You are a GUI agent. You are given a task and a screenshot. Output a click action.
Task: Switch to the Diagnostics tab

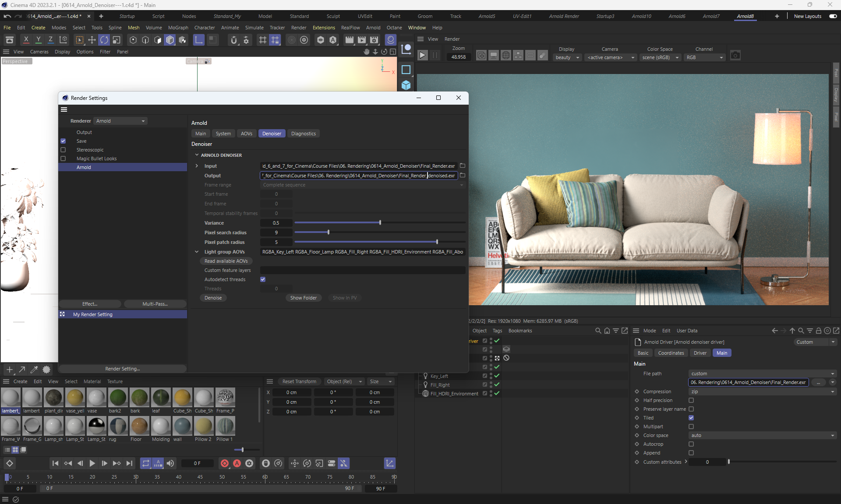tap(303, 134)
